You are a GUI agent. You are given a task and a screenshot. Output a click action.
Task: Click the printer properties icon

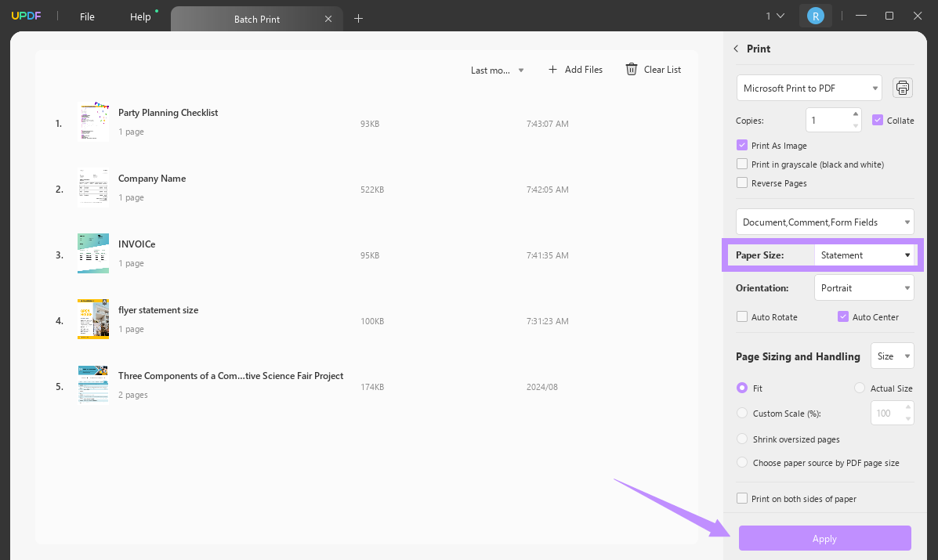pyautogui.click(x=903, y=88)
